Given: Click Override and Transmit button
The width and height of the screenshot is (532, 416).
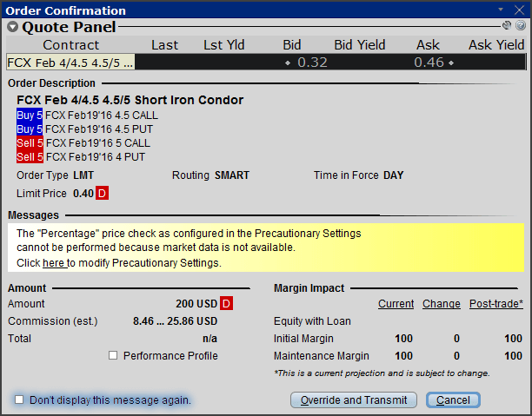Looking at the screenshot, I should [x=354, y=400].
